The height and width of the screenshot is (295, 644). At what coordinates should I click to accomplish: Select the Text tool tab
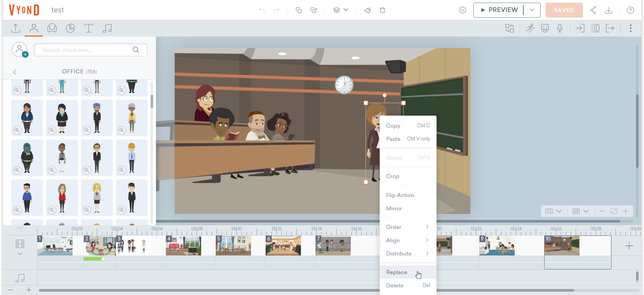pos(89,28)
